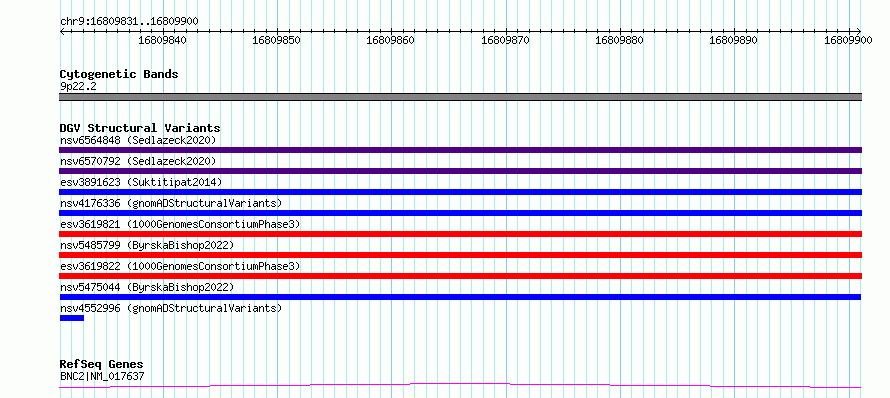Select the nsv6570792 purple variant bar
This screenshot has width=890, height=398.
tap(460, 171)
